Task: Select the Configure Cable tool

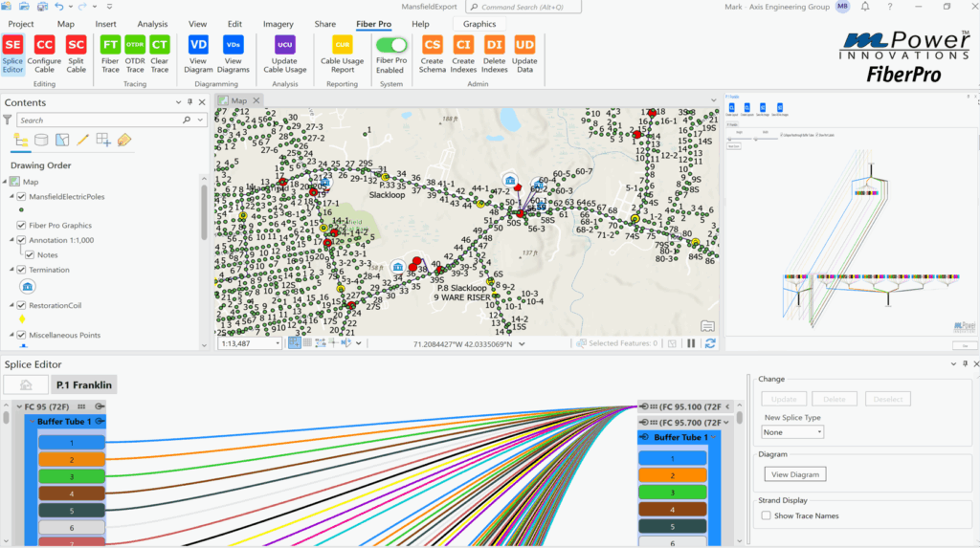Action: (x=44, y=55)
